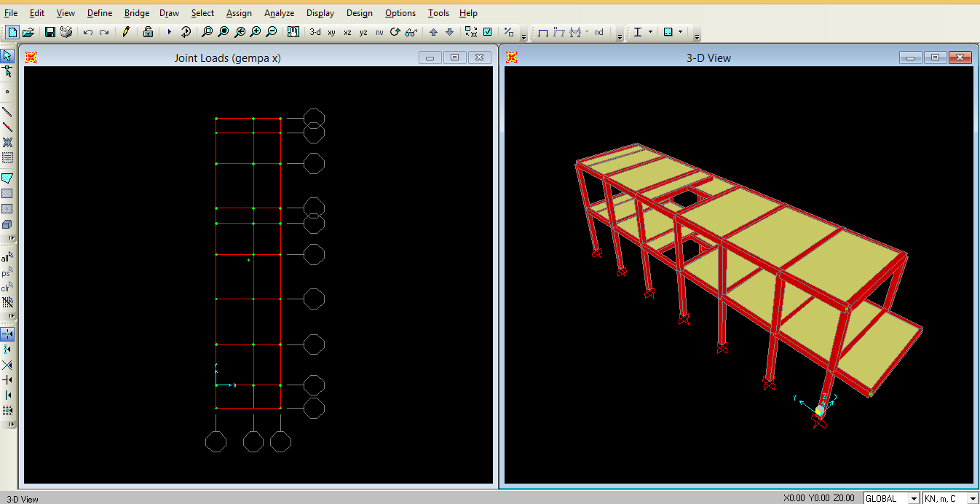Set view to yz plane
The width and height of the screenshot is (980, 504).
363,32
